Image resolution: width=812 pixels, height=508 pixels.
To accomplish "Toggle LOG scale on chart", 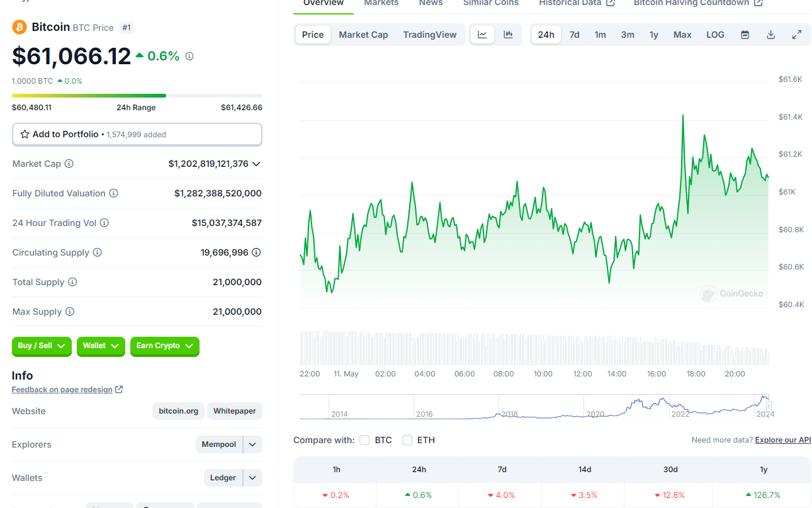I will coord(715,35).
